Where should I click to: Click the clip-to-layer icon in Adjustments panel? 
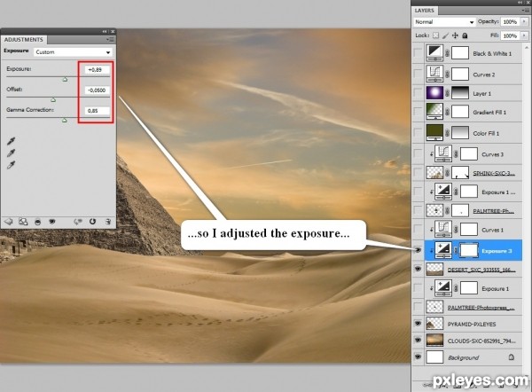[37, 222]
